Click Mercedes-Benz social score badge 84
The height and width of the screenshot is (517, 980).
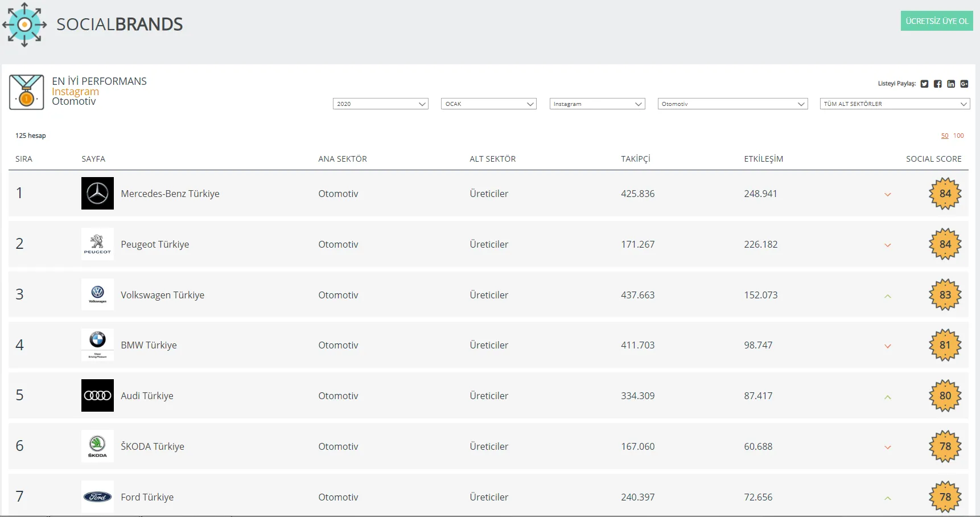(x=945, y=194)
